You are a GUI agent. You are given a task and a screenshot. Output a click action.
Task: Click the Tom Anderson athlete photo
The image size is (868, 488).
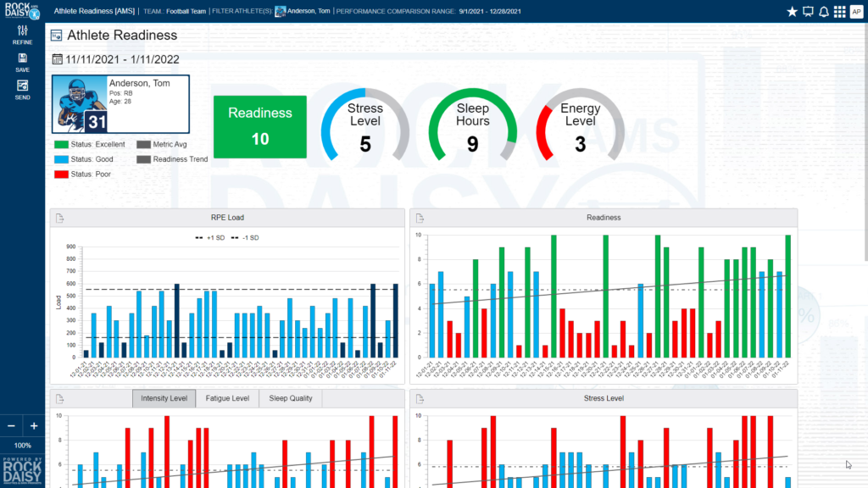pos(80,104)
